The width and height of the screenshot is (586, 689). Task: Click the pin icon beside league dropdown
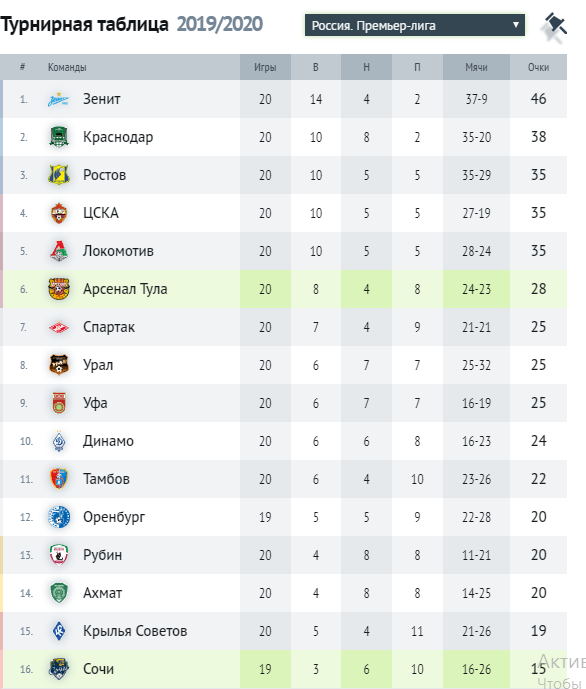point(554,25)
